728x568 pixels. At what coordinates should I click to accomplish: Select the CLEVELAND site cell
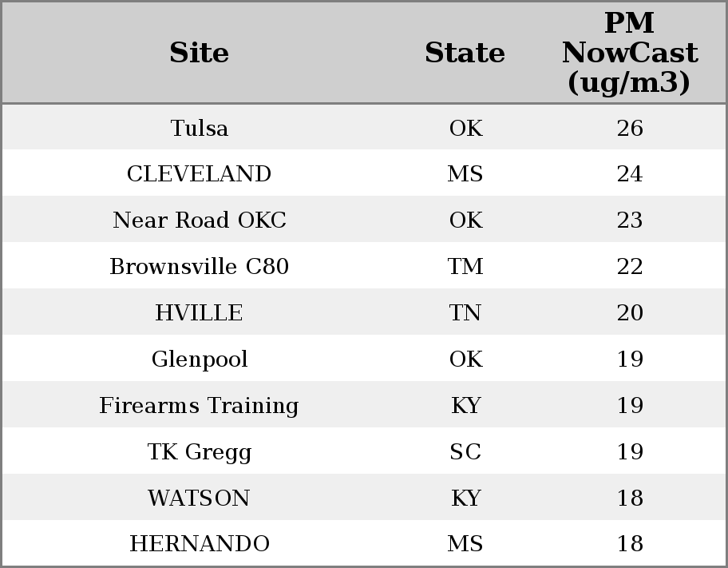[x=200, y=174]
